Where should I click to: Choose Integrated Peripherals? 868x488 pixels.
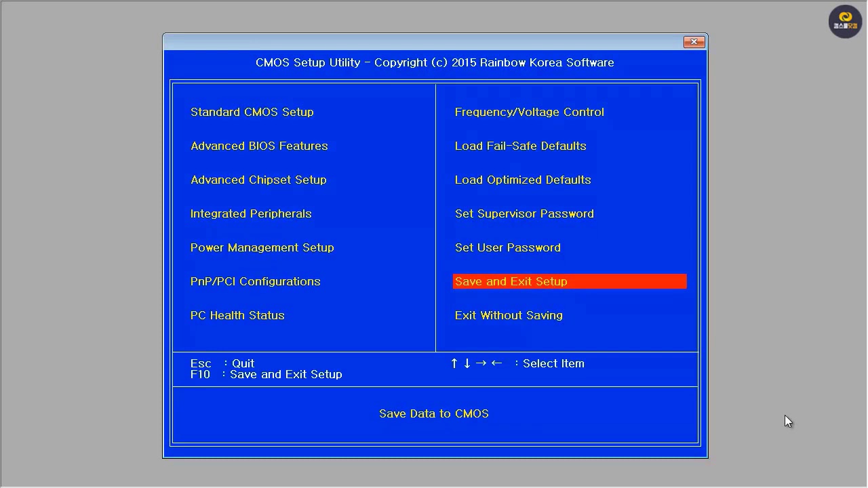[251, 213]
